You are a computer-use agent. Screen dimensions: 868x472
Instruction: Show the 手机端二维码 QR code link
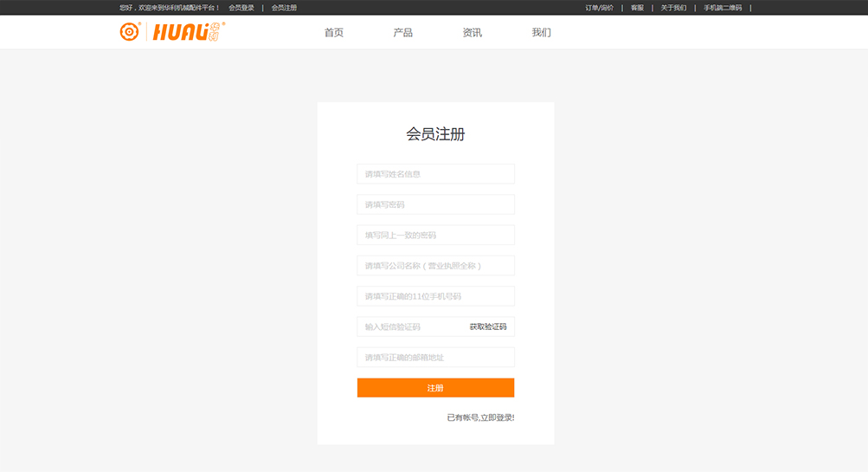click(x=722, y=8)
